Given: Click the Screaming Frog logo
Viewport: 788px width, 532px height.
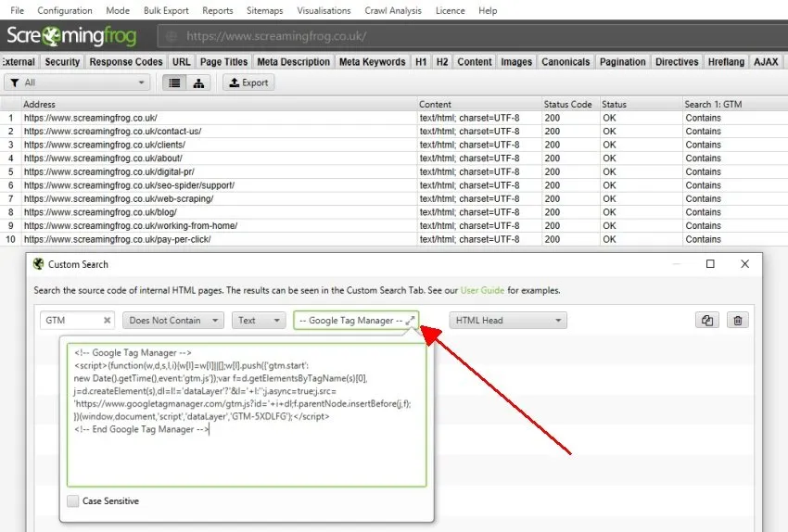Looking at the screenshot, I should point(71,35).
